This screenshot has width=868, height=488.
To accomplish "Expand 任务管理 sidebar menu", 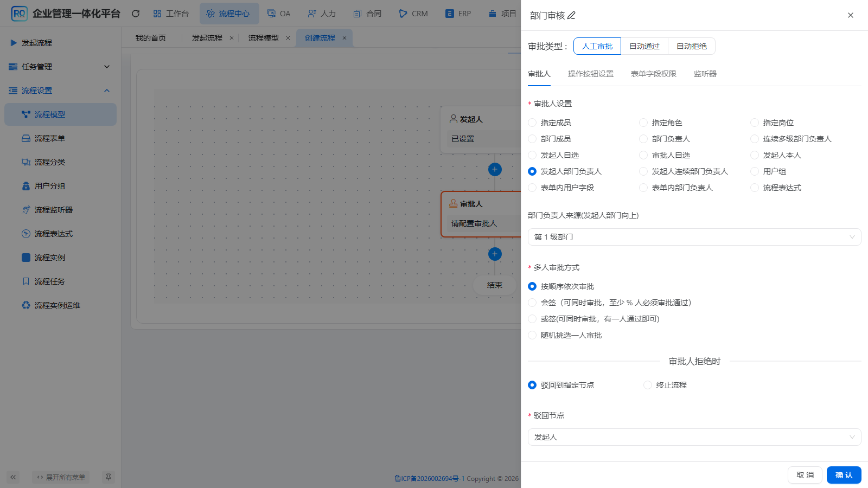I will (60, 67).
